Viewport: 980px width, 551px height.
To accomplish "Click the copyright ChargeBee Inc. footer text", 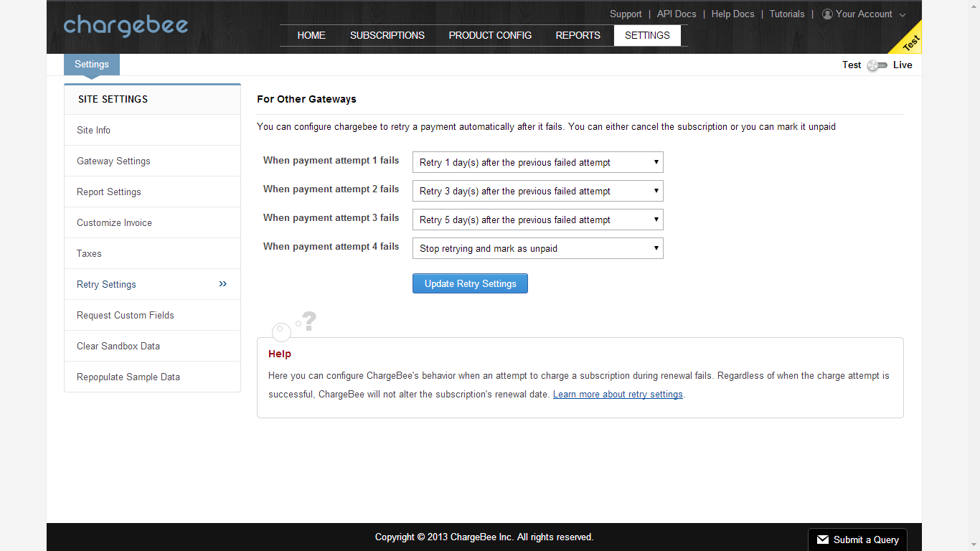I will coord(484,537).
